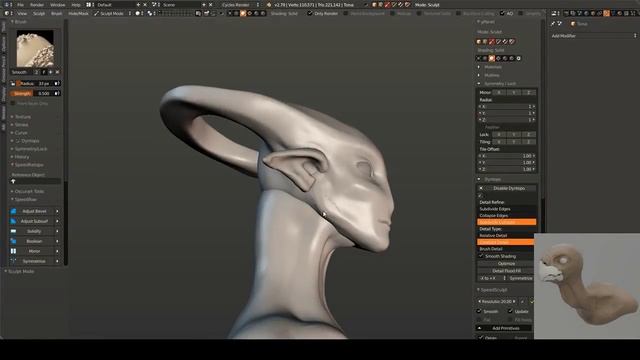Click the Adjust Subsurf button
Screen dimensions: 640x360
[35, 221]
